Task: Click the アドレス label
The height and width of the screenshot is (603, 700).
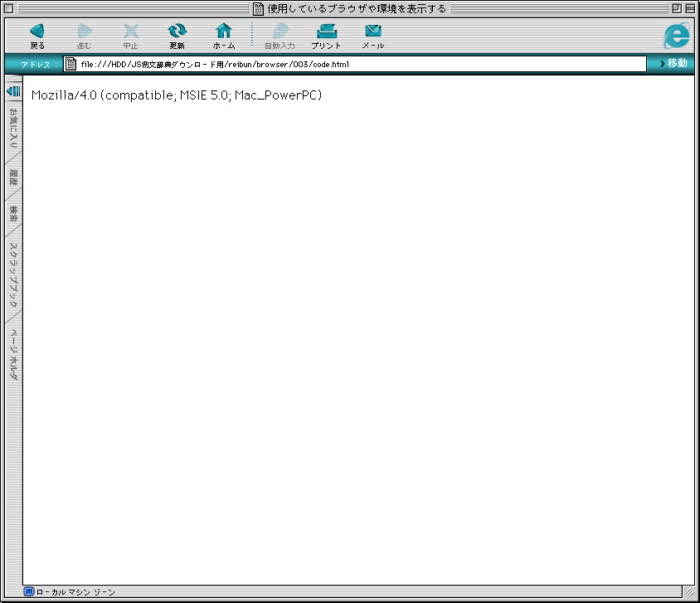Action: point(39,64)
